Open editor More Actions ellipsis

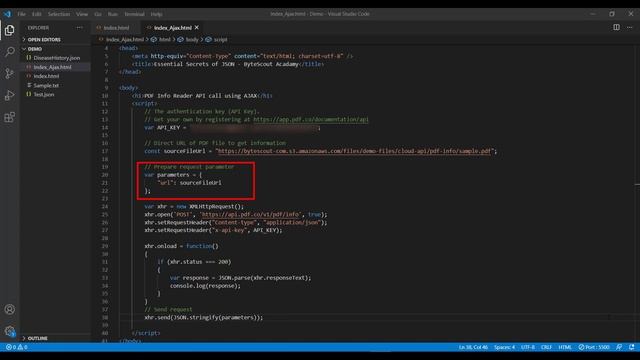click(630, 27)
